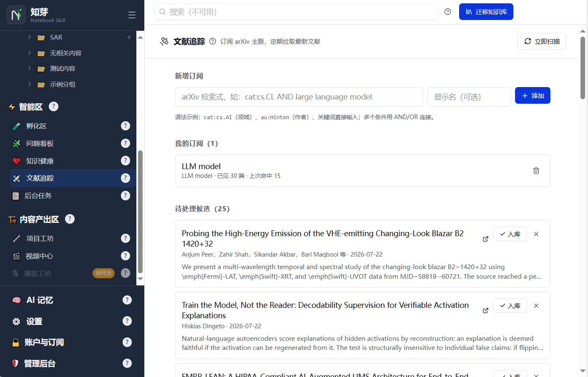Click title Train the Model, Not the Reader
588x377 pixels.
coord(325,310)
